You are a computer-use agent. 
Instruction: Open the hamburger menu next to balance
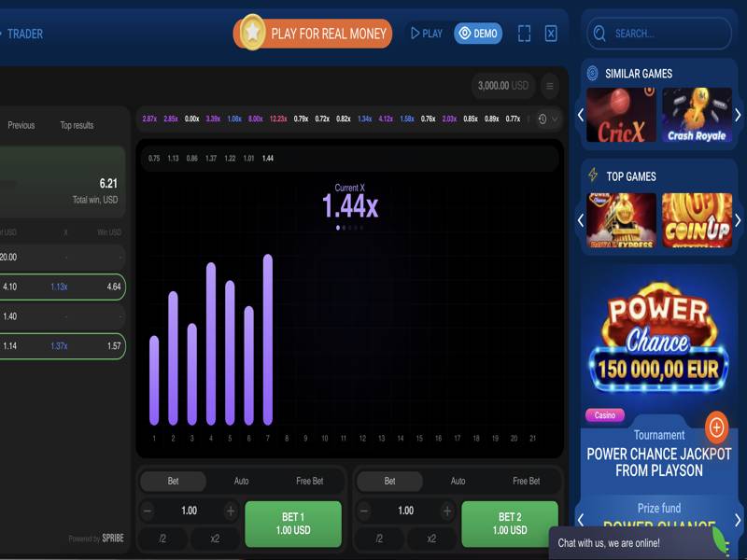[x=550, y=86]
